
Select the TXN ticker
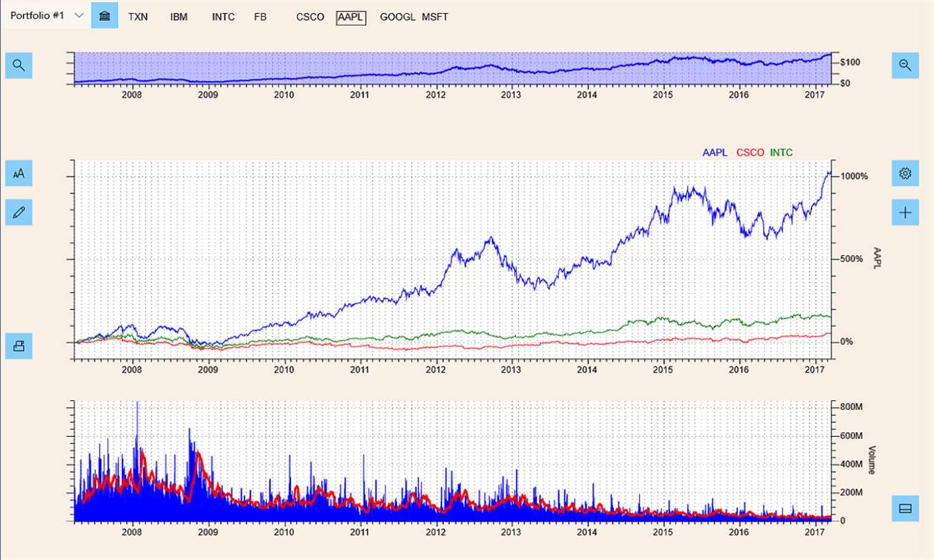click(x=138, y=17)
